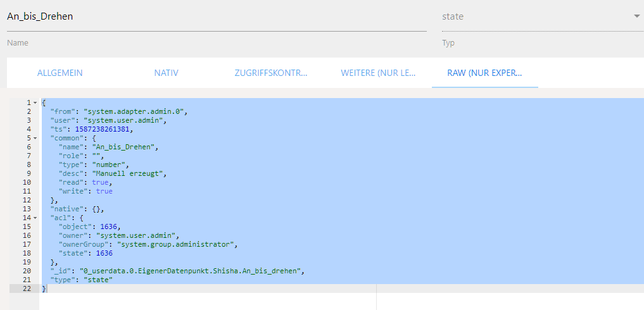Click the "role": "" line
Screen dimensions: 644x310
[x=81, y=156]
